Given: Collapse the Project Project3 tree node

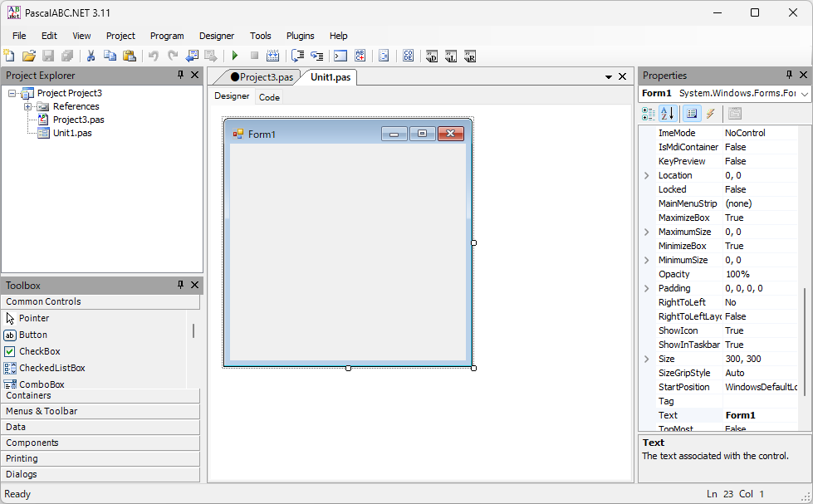Looking at the screenshot, I should point(12,93).
